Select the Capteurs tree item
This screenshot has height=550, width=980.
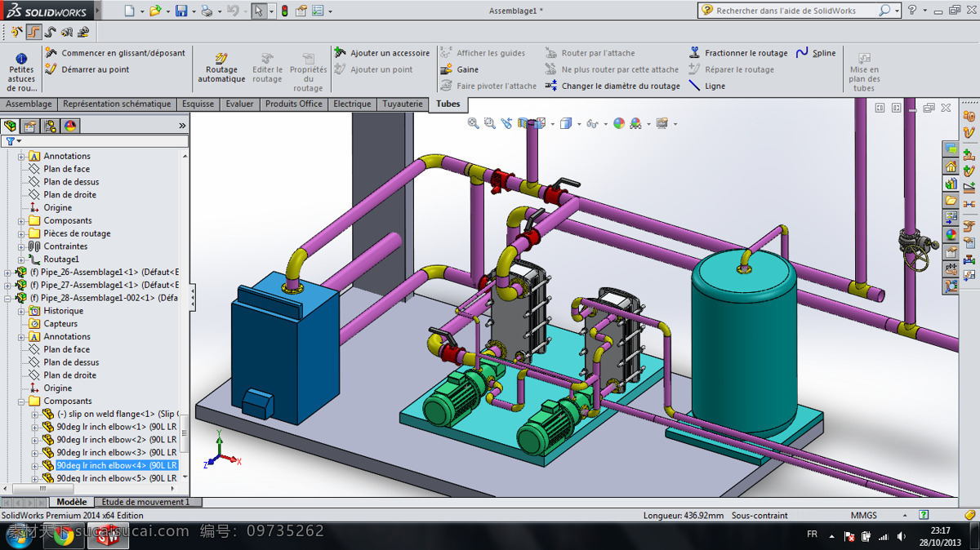click(x=61, y=323)
